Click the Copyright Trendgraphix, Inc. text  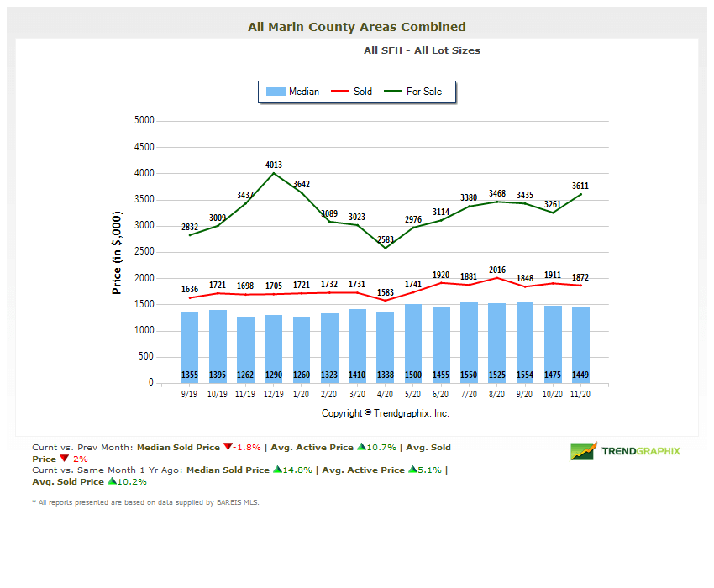(x=386, y=413)
